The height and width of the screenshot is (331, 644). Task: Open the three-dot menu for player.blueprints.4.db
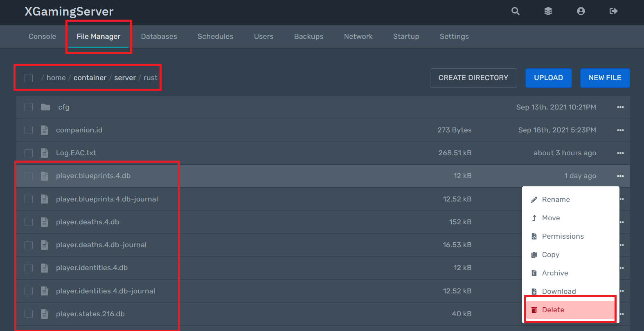click(x=620, y=176)
